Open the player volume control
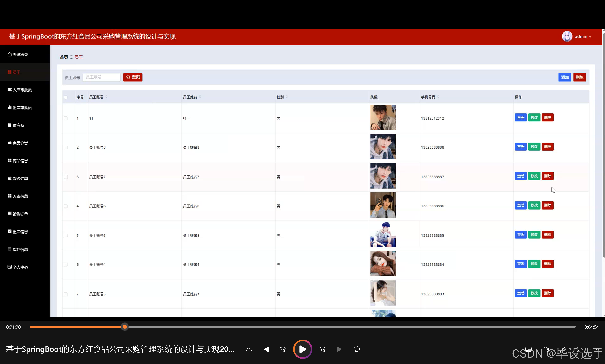 point(545,349)
